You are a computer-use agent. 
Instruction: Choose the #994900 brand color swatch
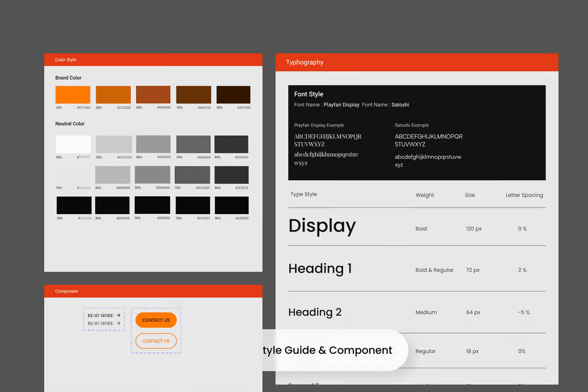[153, 95]
